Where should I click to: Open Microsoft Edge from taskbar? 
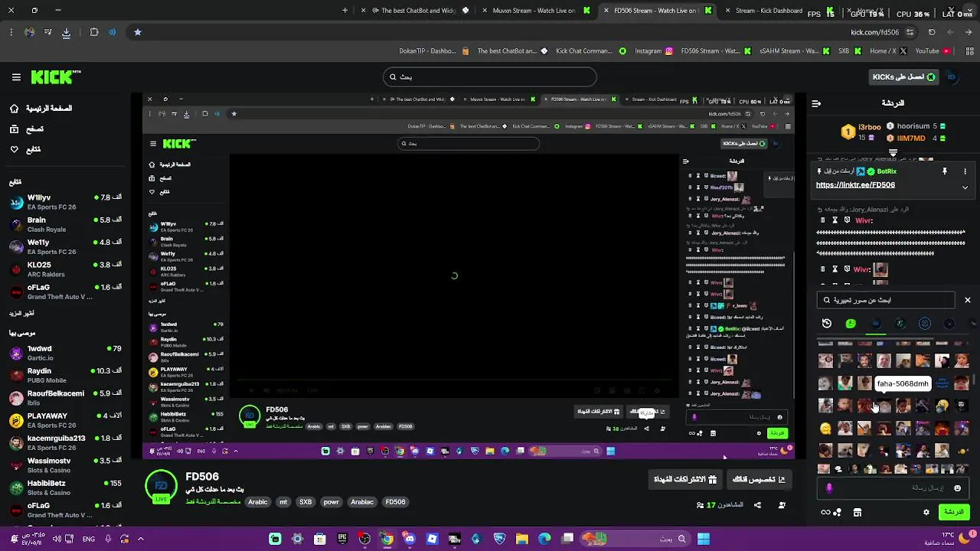(x=544, y=539)
